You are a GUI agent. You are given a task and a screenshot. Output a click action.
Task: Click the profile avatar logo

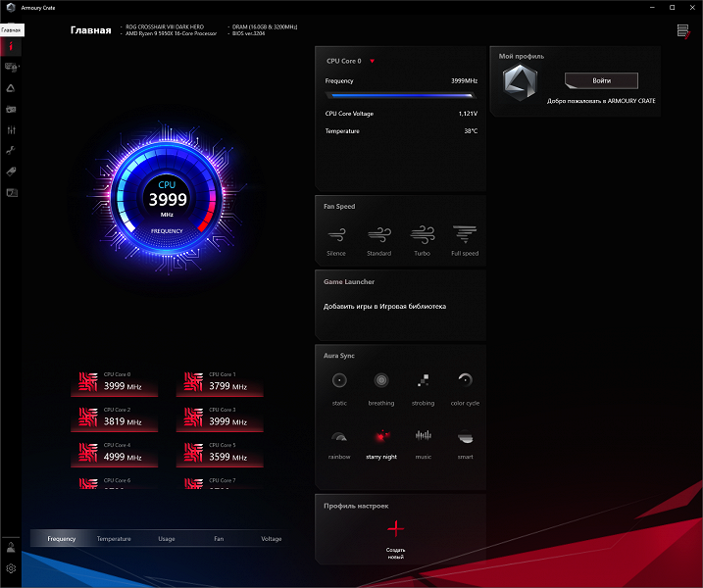(520, 82)
